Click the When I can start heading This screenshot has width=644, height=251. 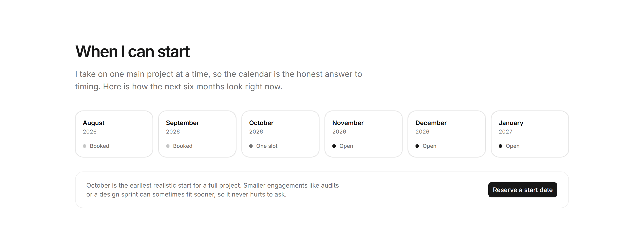(133, 52)
